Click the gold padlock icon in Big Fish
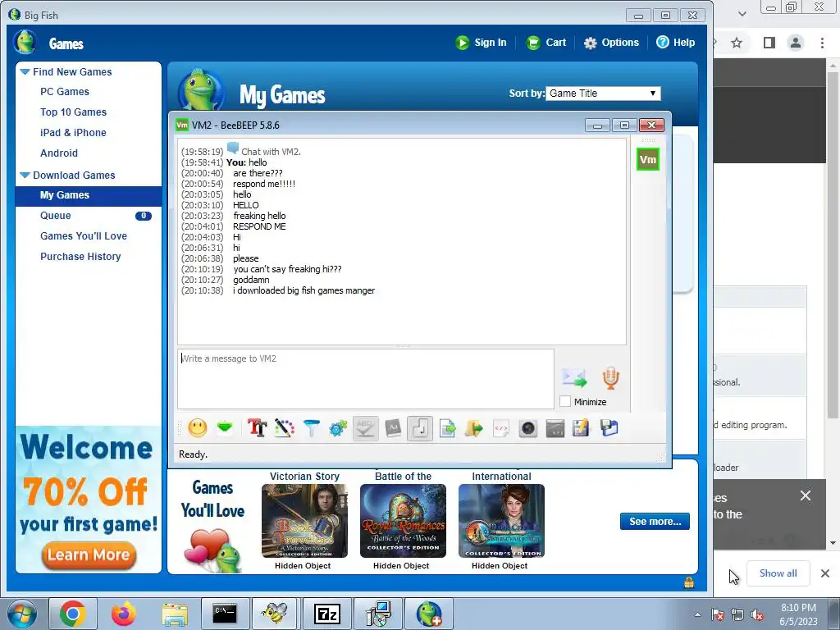This screenshot has width=840, height=630. click(689, 582)
